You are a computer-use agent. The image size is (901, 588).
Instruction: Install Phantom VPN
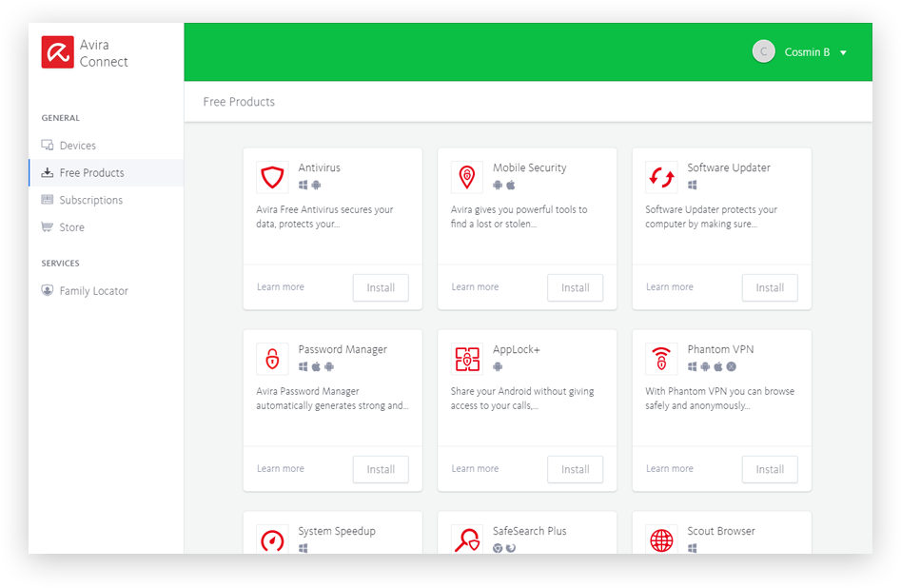(x=770, y=470)
